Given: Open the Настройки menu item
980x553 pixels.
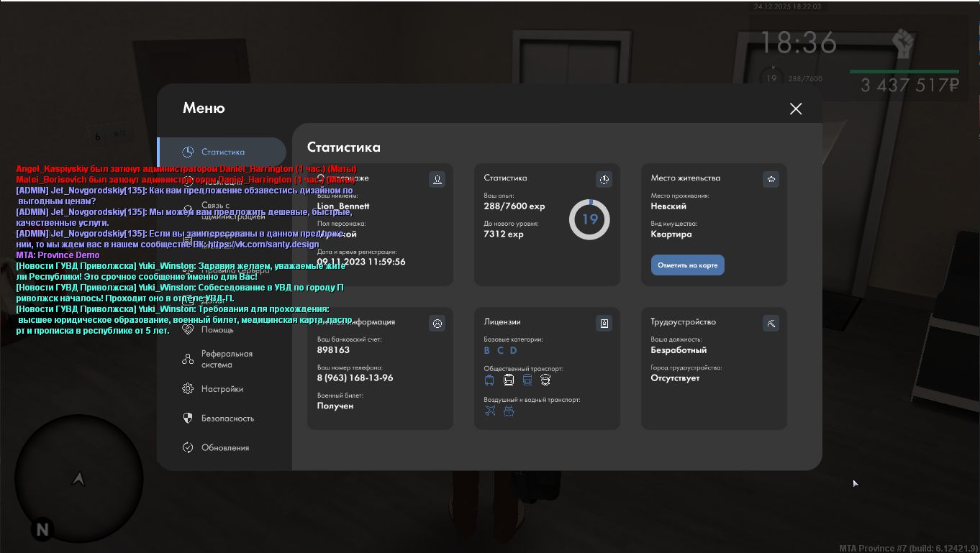Looking at the screenshot, I should (222, 389).
